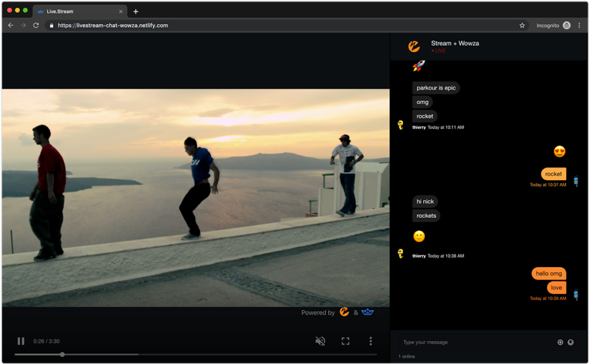
Task: Pause the playing video
Action: (21, 341)
